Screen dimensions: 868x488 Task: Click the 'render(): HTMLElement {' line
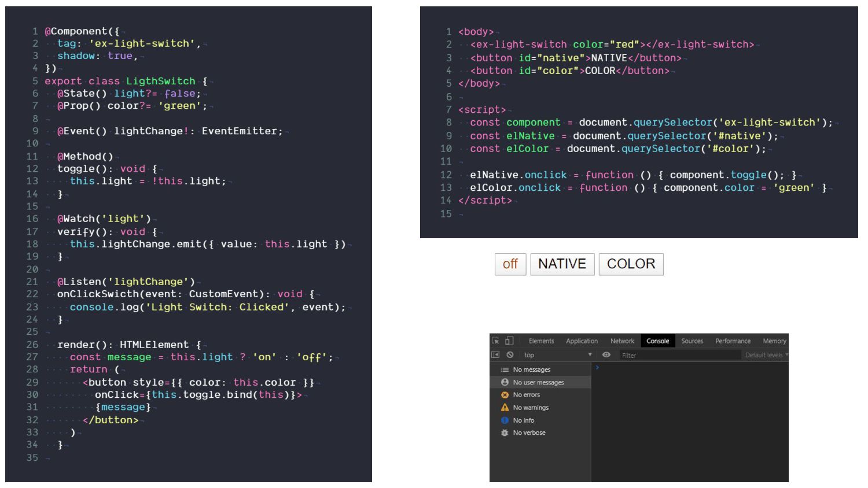[x=129, y=345]
